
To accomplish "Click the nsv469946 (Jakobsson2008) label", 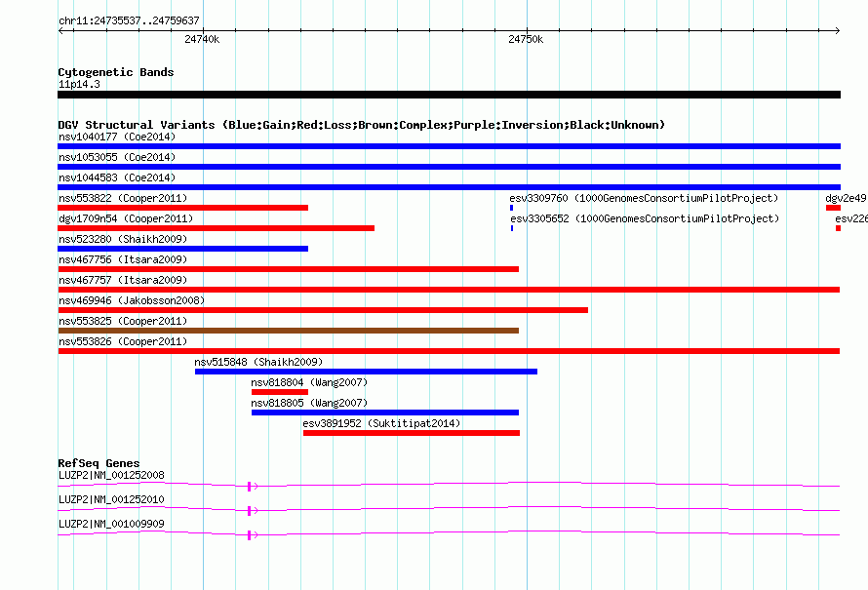I will (132, 300).
